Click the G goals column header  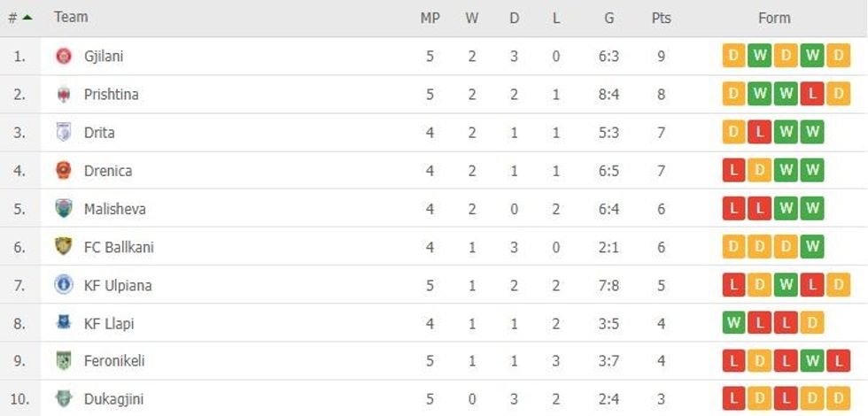(608, 18)
